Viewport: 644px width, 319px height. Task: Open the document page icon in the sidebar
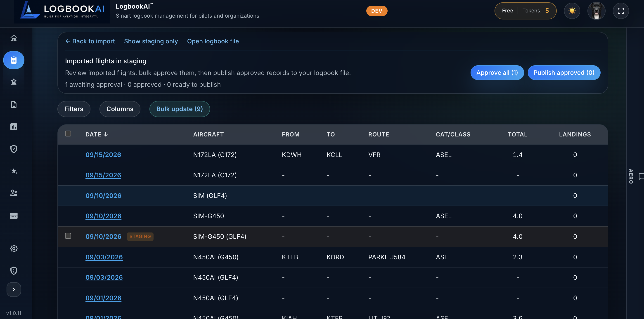tap(14, 104)
